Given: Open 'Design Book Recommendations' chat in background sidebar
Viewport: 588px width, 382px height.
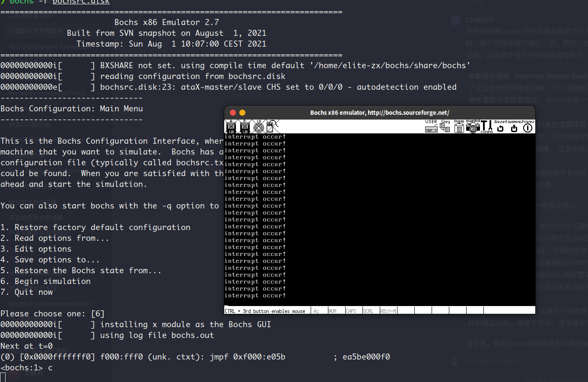Looking at the screenshot, I should [51, 303].
